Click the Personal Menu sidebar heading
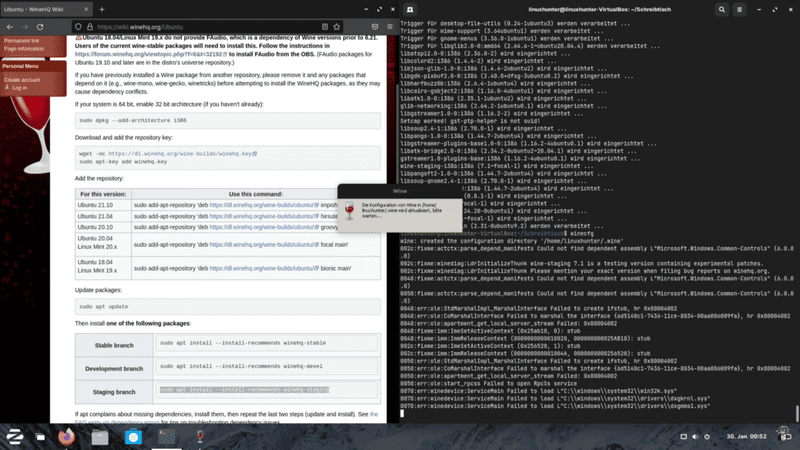The image size is (800, 450). pyautogui.click(x=20, y=66)
